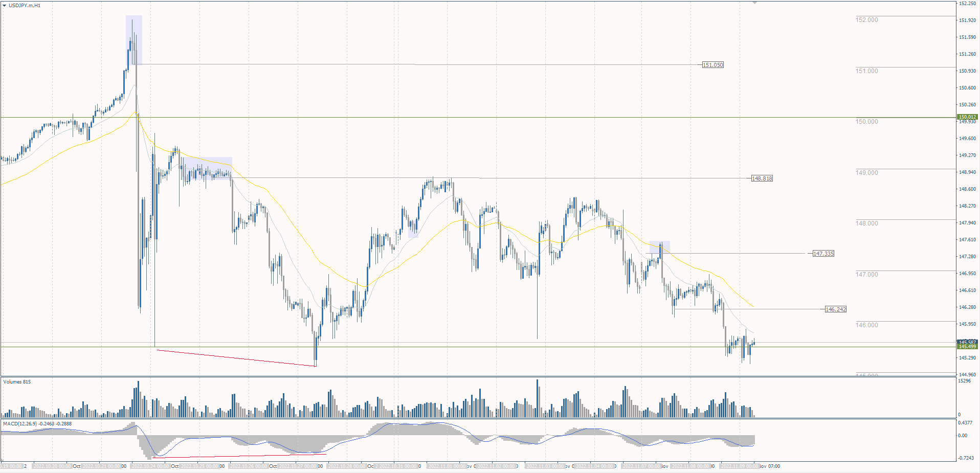This screenshot has height=473, width=980.
Task: Click the 152.000 round level label
Action: point(866,20)
